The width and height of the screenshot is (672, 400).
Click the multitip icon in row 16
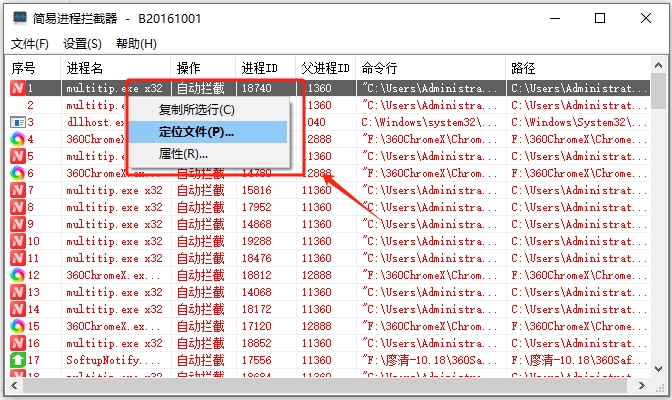tap(18, 343)
